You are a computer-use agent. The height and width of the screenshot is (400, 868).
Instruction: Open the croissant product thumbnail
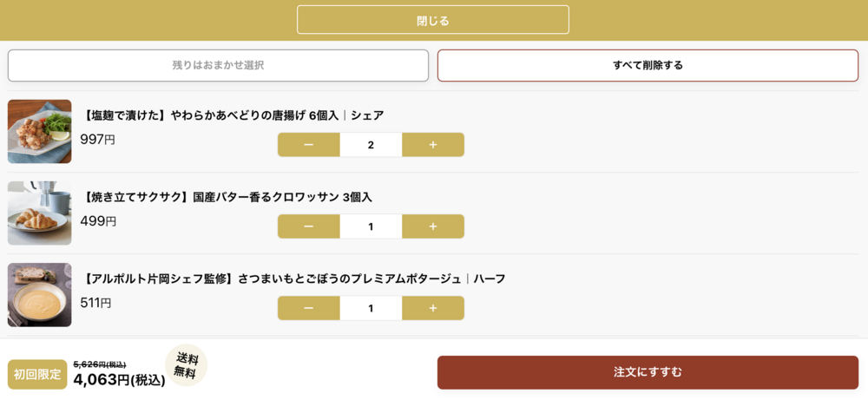pyautogui.click(x=40, y=213)
